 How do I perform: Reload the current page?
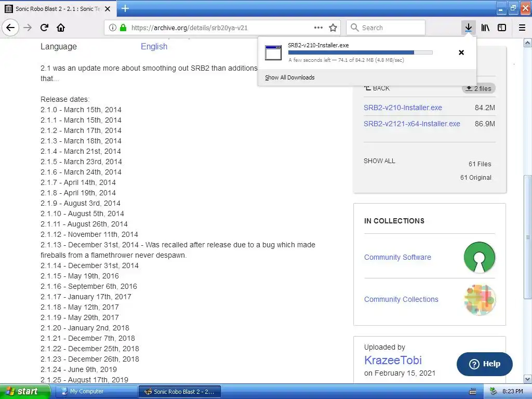coord(44,28)
